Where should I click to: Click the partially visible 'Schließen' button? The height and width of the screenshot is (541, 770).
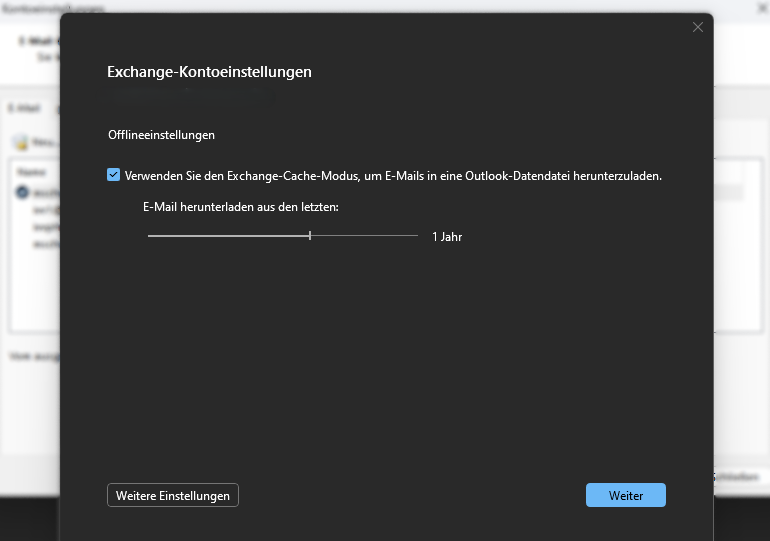tap(740, 479)
